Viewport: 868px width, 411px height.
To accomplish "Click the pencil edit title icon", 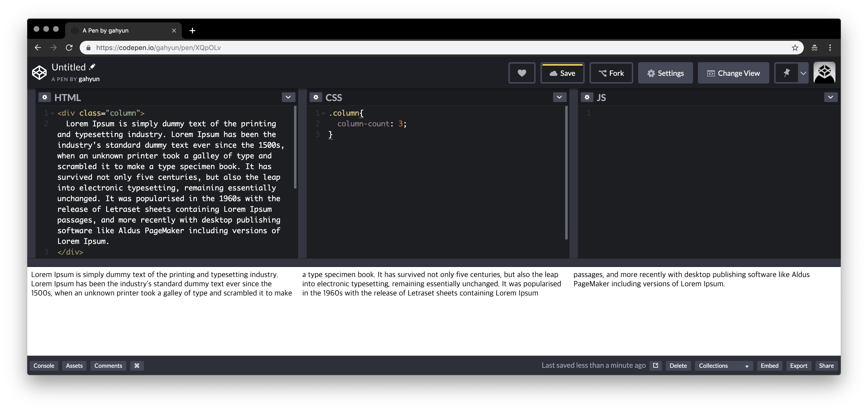I will point(92,67).
